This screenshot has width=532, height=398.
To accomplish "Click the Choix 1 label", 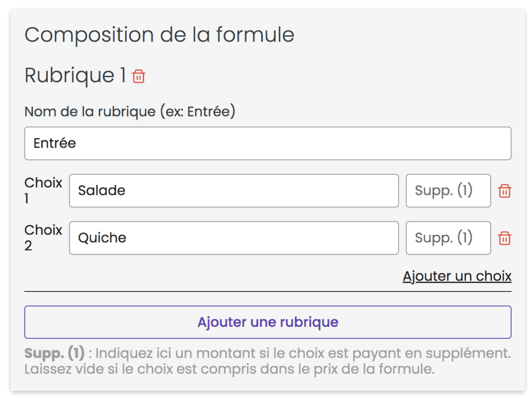I will (x=43, y=190).
